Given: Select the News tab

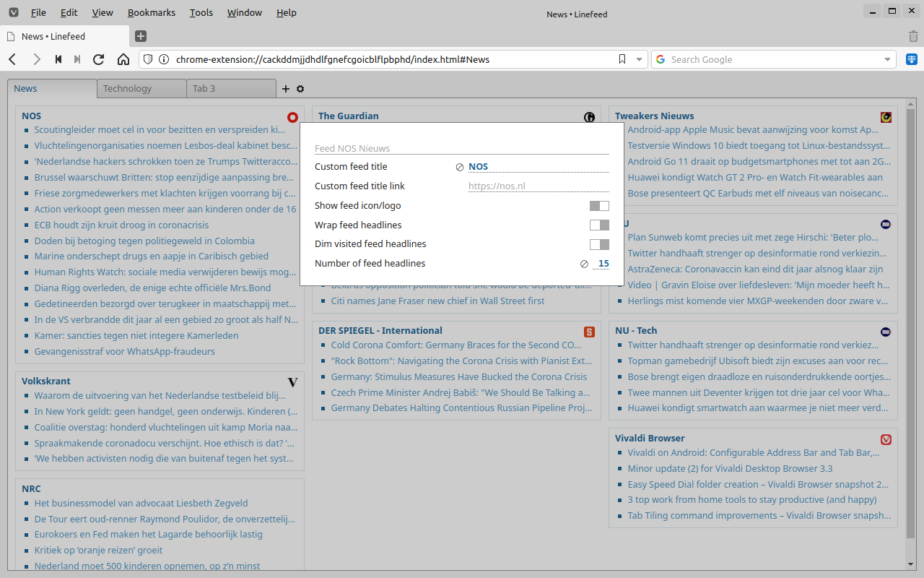Looking at the screenshot, I should (x=52, y=88).
